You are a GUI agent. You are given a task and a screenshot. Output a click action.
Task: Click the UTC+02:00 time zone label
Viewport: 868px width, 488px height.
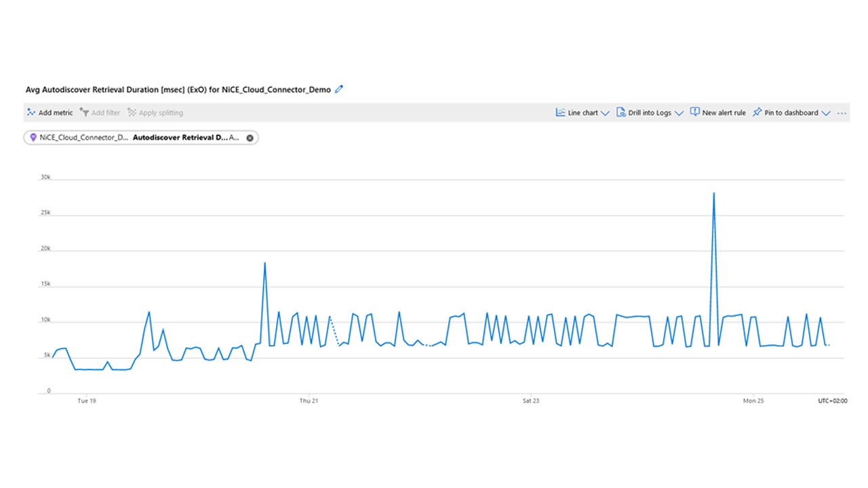coord(832,401)
